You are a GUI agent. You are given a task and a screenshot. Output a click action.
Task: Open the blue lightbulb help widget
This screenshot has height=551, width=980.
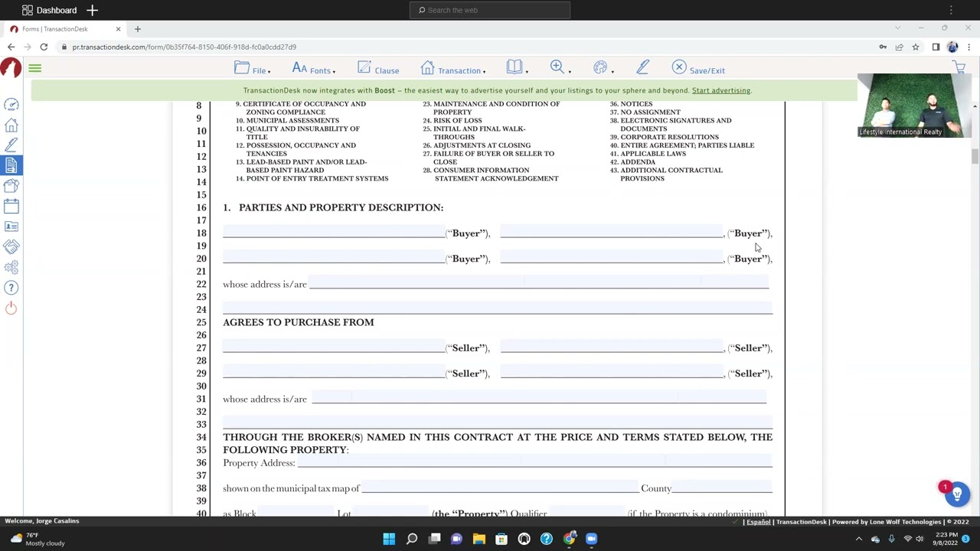(x=956, y=494)
